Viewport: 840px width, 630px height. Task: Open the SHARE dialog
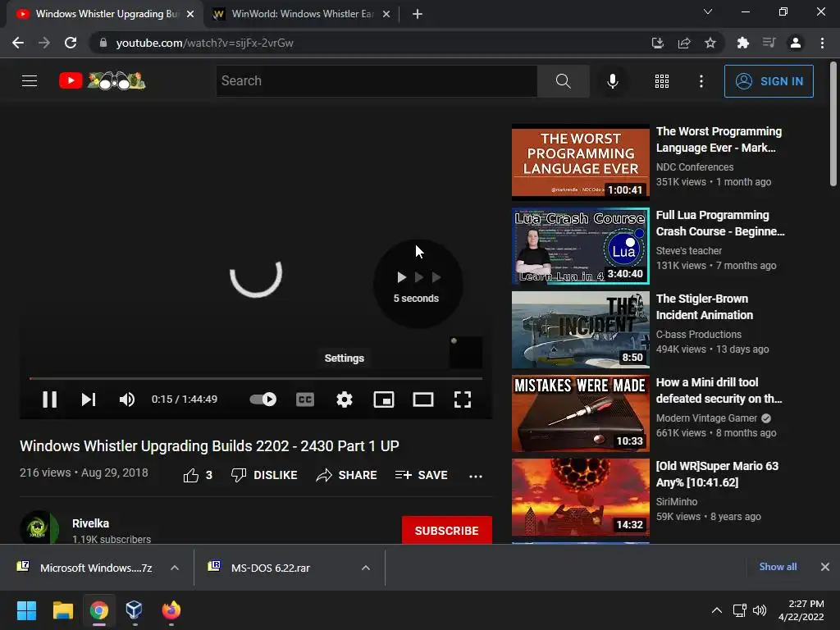[347, 475]
